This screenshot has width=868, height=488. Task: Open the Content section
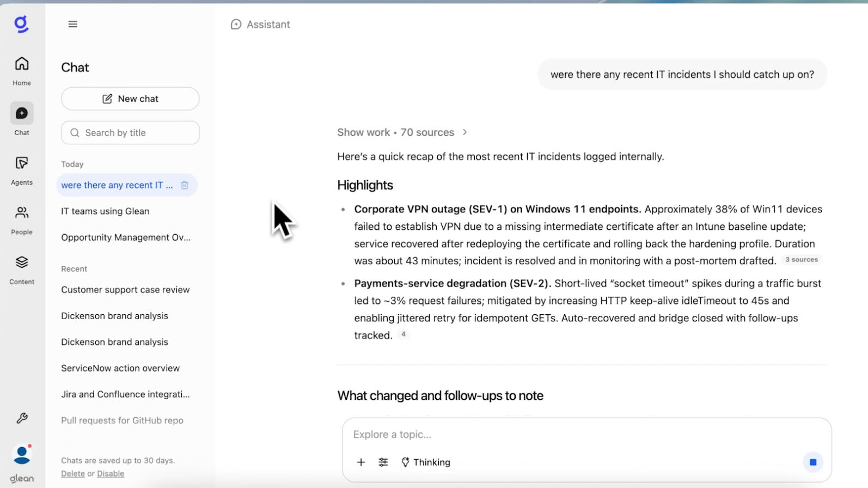coord(22,270)
